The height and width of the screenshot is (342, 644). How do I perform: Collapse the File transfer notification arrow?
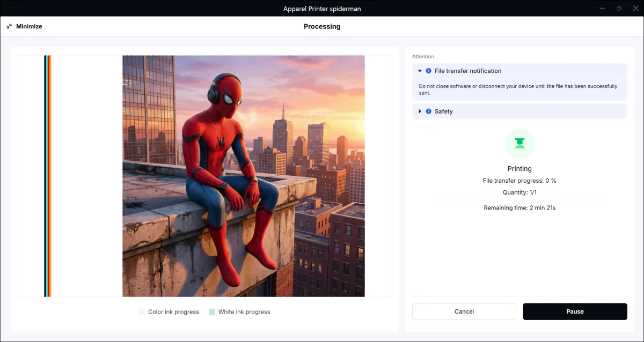point(420,71)
